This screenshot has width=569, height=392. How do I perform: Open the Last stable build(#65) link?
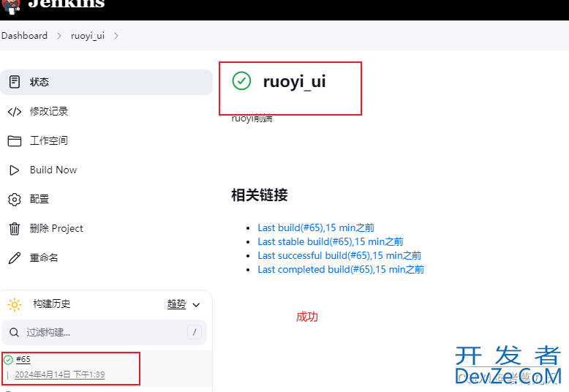point(331,242)
